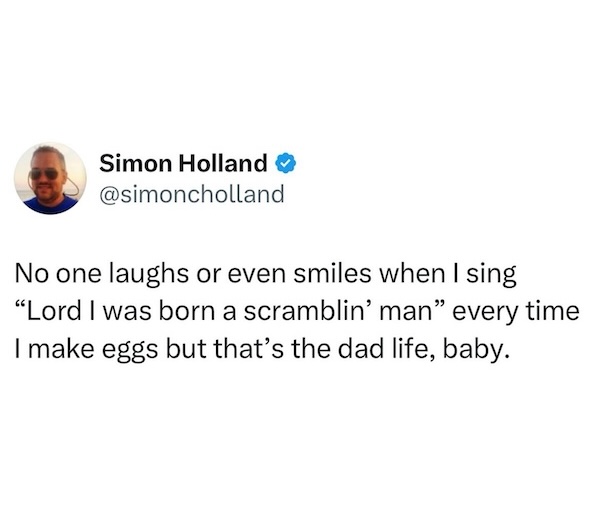Click the blue verified checkmark badge
This screenshot has width=600, height=521.
286,163
